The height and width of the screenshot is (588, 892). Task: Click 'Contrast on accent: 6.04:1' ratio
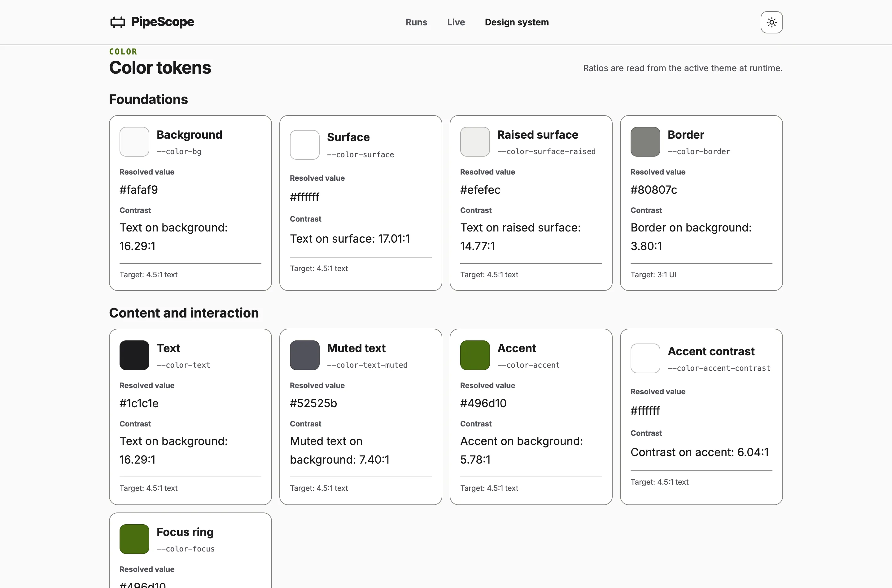pos(699,452)
